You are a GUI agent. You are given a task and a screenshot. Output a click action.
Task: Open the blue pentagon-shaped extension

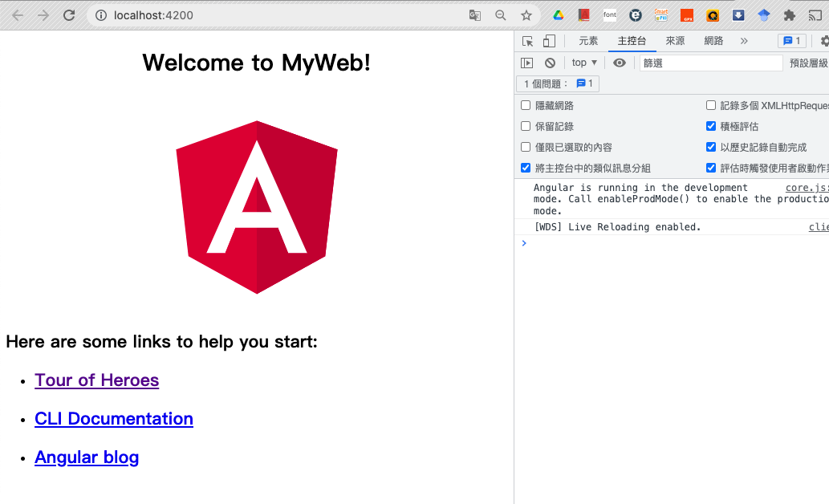[764, 15]
